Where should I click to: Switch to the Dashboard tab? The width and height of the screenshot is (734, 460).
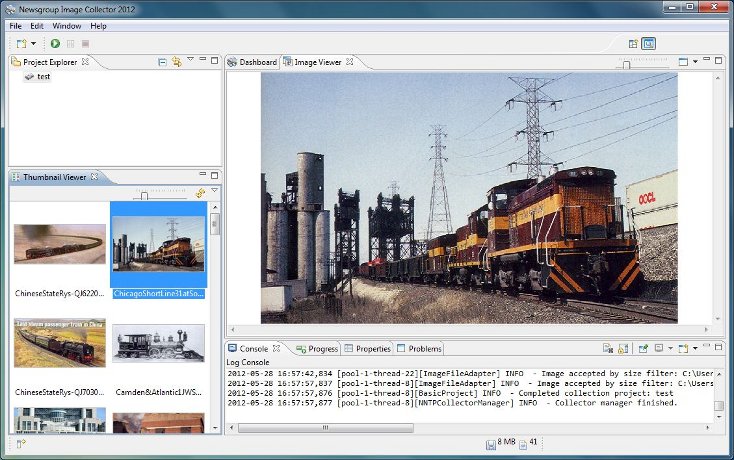pos(253,62)
